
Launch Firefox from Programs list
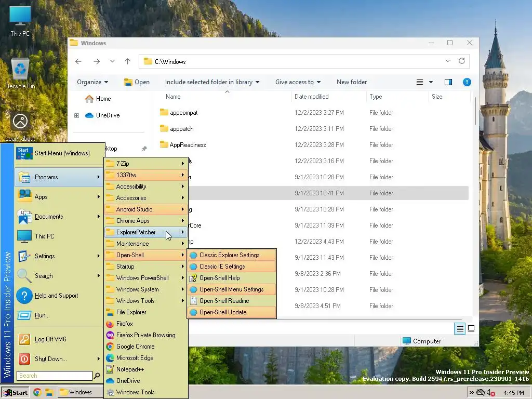146,324
